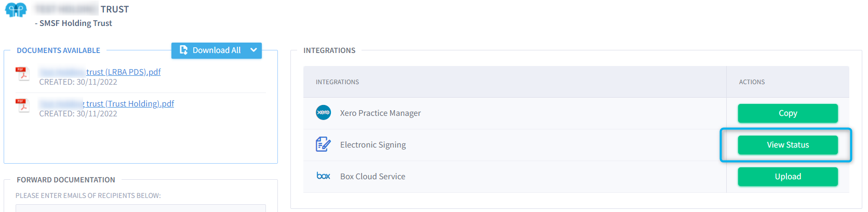Click the document icon in Download All

183,50
